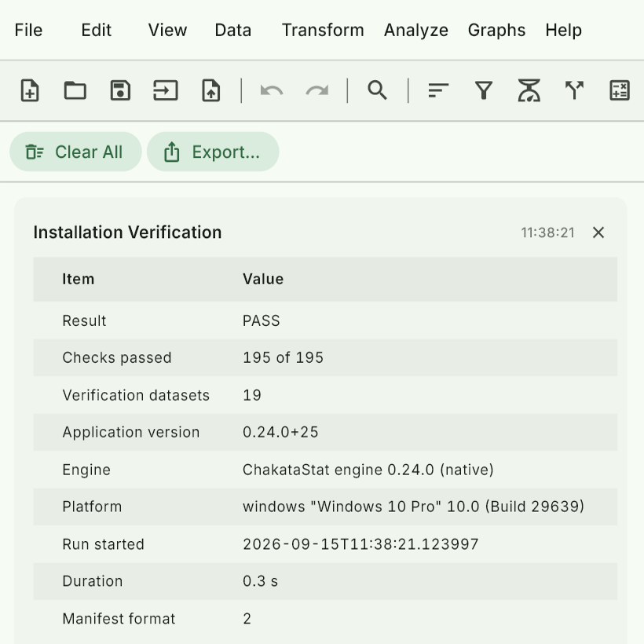The height and width of the screenshot is (644, 644).
Task: Click the Item column header
Action: pyautogui.click(x=78, y=280)
